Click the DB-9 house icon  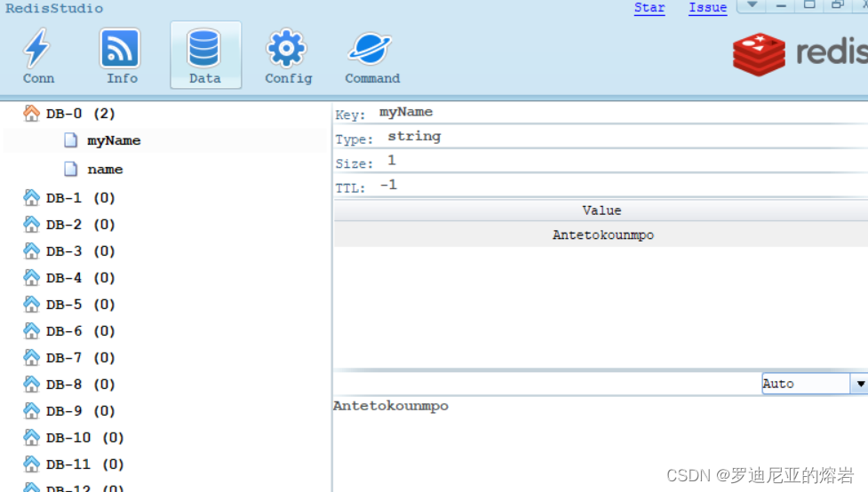(x=32, y=410)
